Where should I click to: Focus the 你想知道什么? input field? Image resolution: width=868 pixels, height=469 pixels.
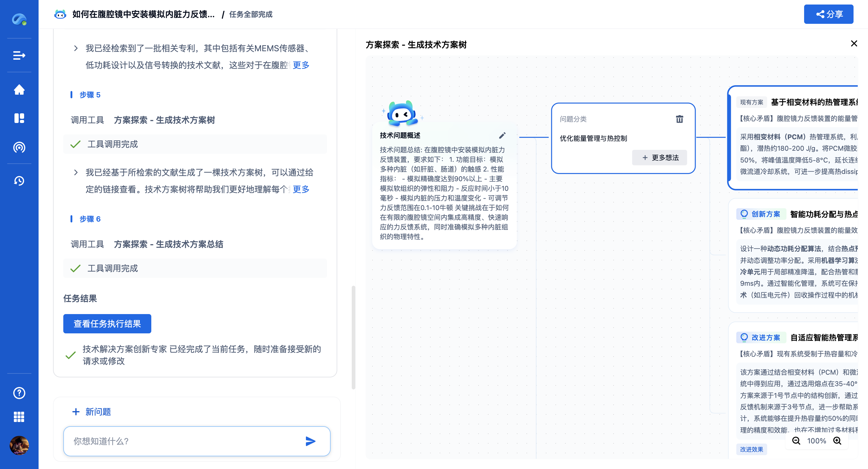197,441
